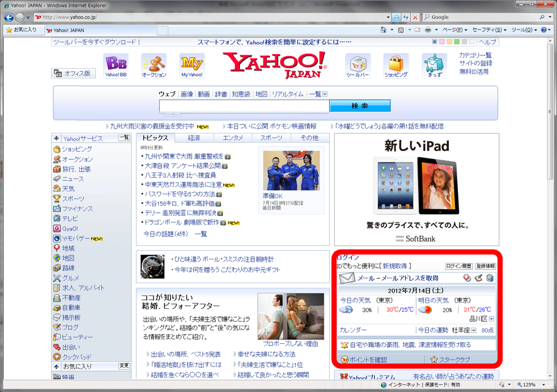Open the Google search provider dropdown

click(x=550, y=17)
